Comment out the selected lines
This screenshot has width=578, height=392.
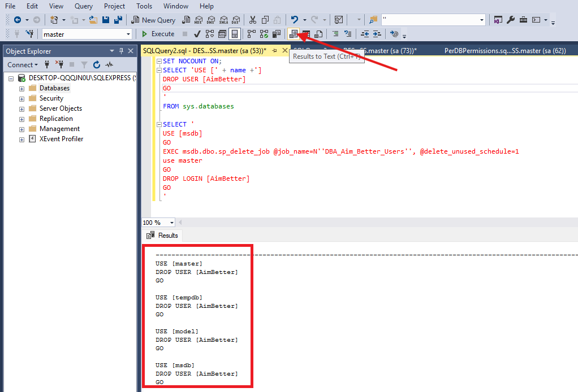[335, 34]
